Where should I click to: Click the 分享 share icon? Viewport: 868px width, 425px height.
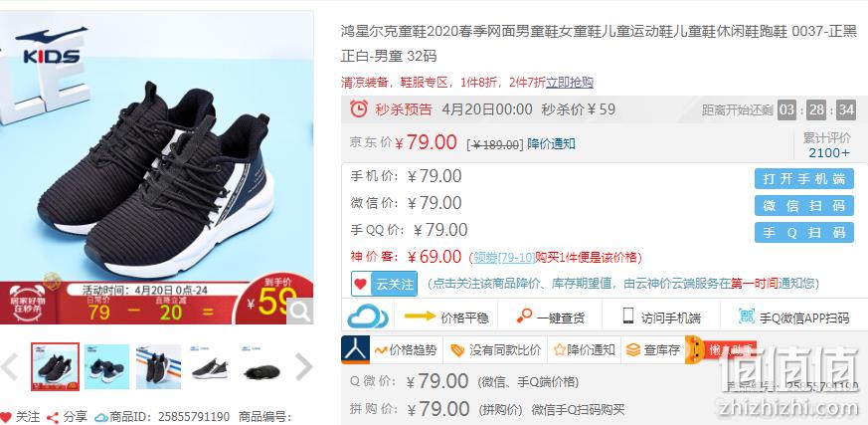pyautogui.click(x=53, y=417)
